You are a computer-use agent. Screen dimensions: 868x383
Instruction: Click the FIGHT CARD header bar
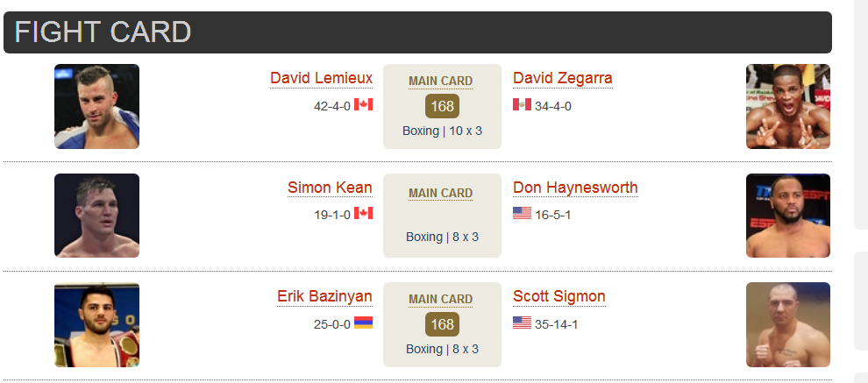pyautogui.click(x=417, y=32)
